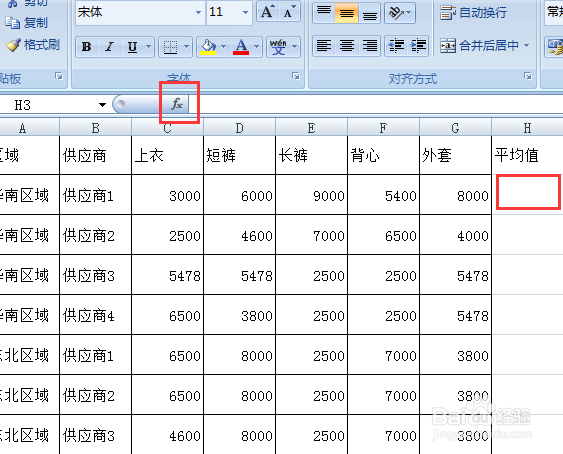This screenshot has width=563, height=454.
Task: Select cell with value 5400
Action: pyautogui.click(x=383, y=195)
